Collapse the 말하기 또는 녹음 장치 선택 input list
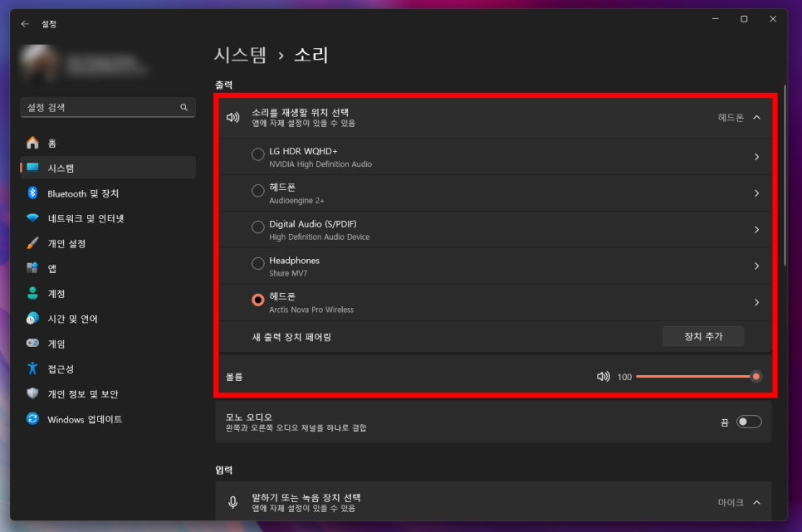 tap(757, 502)
